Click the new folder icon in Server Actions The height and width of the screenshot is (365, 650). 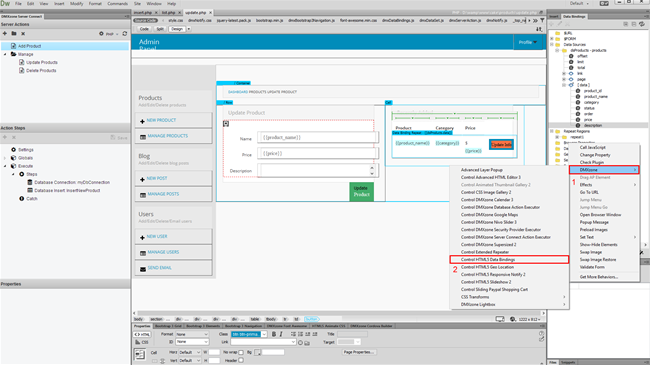pos(14,34)
